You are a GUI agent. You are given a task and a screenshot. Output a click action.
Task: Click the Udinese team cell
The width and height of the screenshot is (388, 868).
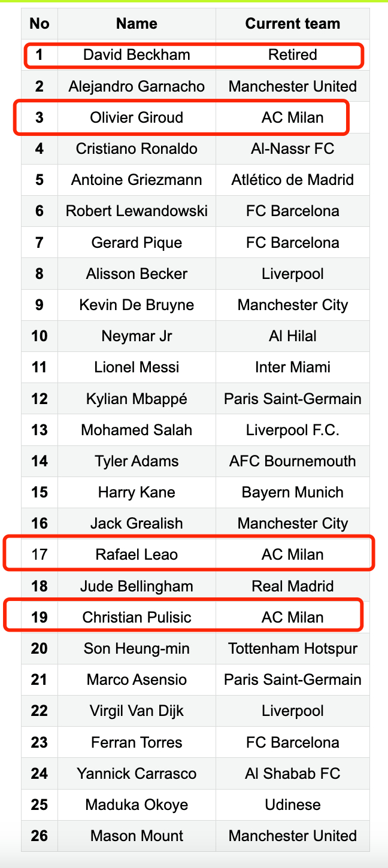pos(293,805)
